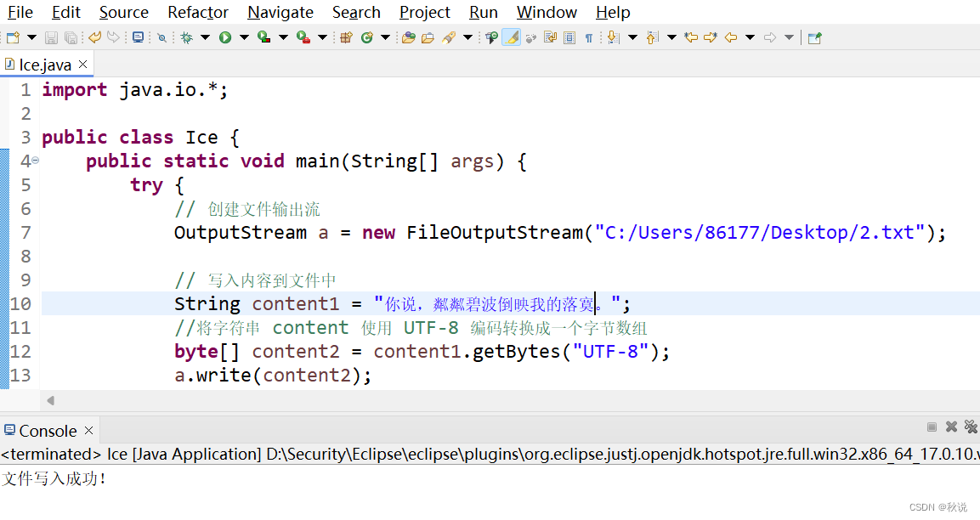Click the Search flashlight icon
Viewport: 980px width, 520px height.
[449, 38]
